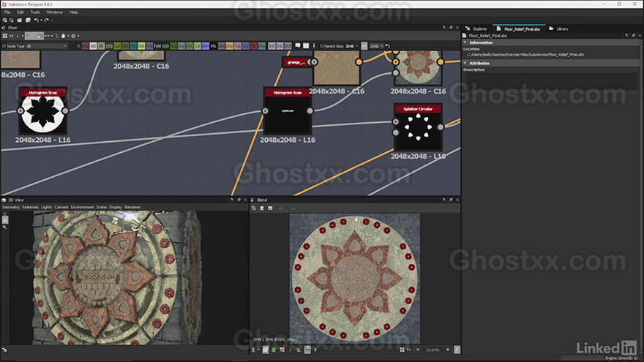Open the Tools menu
The height and width of the screenshot is (362, 644).
tap(35, 12)
